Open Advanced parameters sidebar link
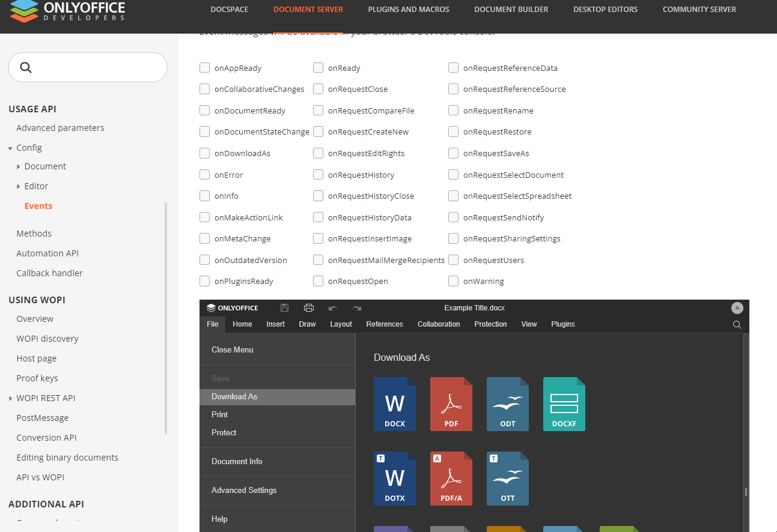This screenshot has width=777, height=532. pyautogui.click(x=60, y=128)
